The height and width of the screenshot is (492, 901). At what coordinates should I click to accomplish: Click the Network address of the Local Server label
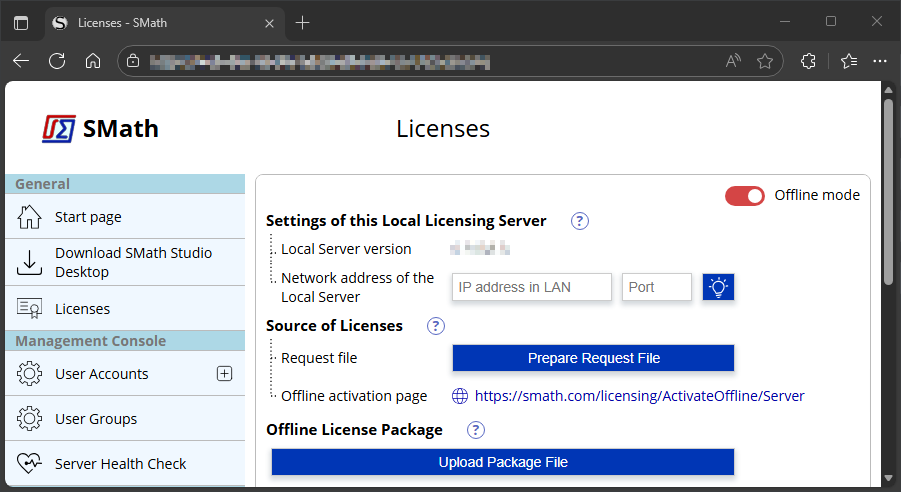click(x=357, y=287)
